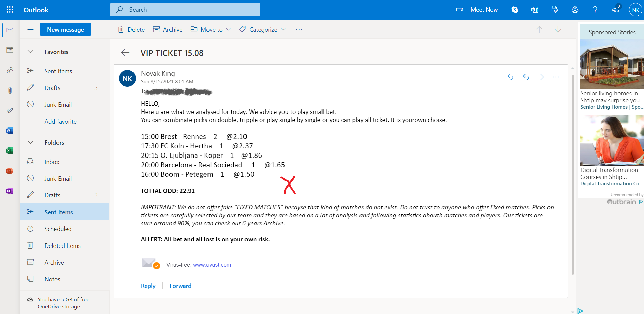Open Sent Items under Folders

pyautogui.click(x=65, y=212)
